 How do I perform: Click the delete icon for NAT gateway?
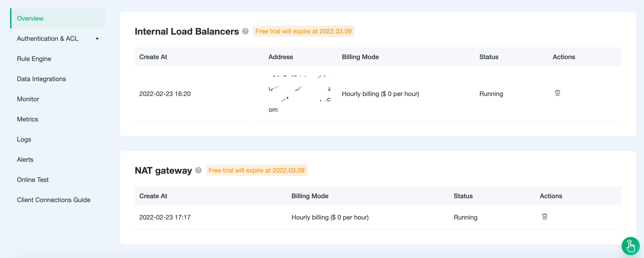pos(545,217)
